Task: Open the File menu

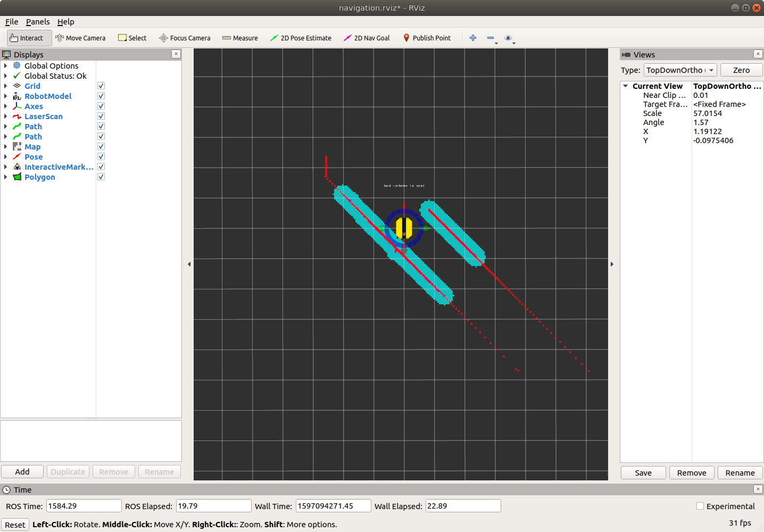Action: point(12,22)
